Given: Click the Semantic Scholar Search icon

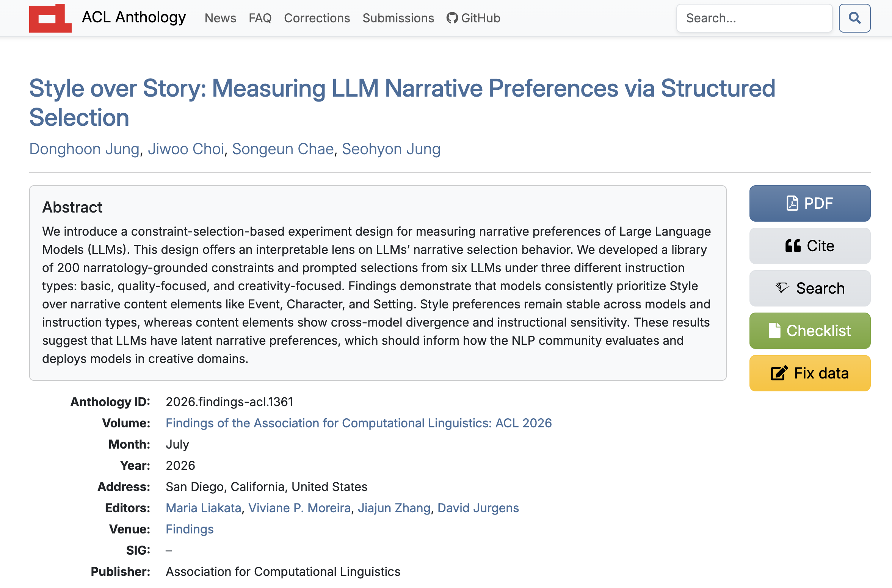Looking at the screenshot, I should click(782, 288).
